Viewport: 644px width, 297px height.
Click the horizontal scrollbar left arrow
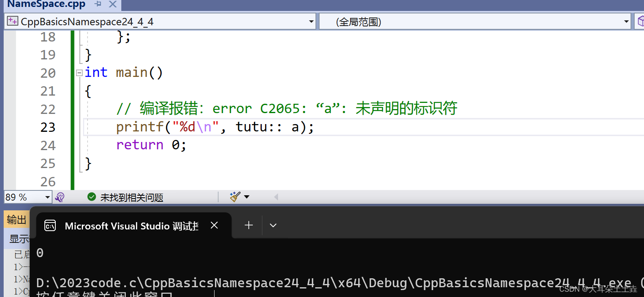[276, 197]
